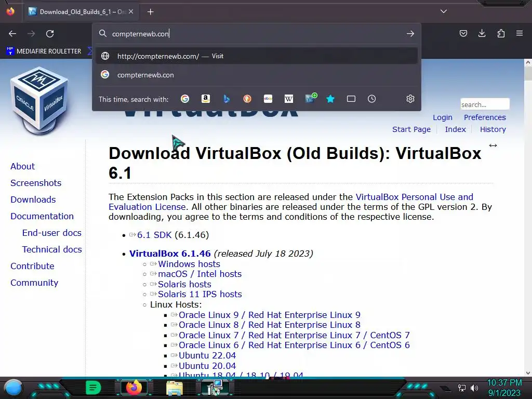Open Downloads in the sidebar
Image resolution: width=532 pixels, height=399 pixels.
[33, 199]
